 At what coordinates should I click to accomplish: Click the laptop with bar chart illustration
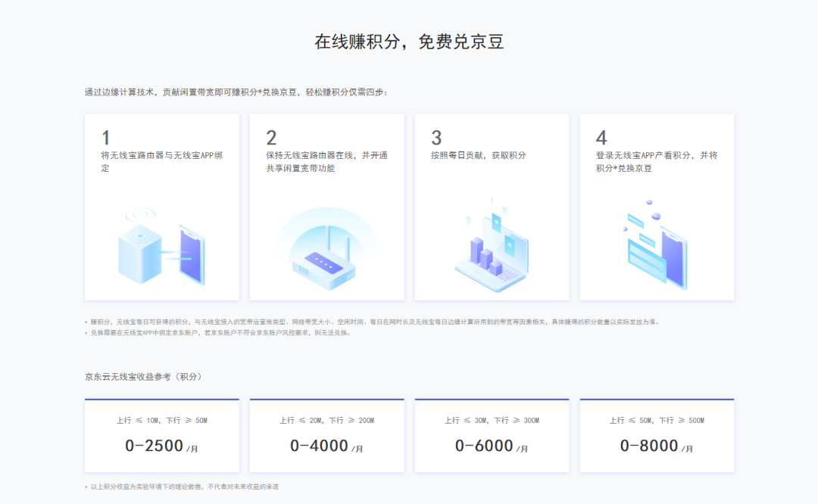(492, 245)
